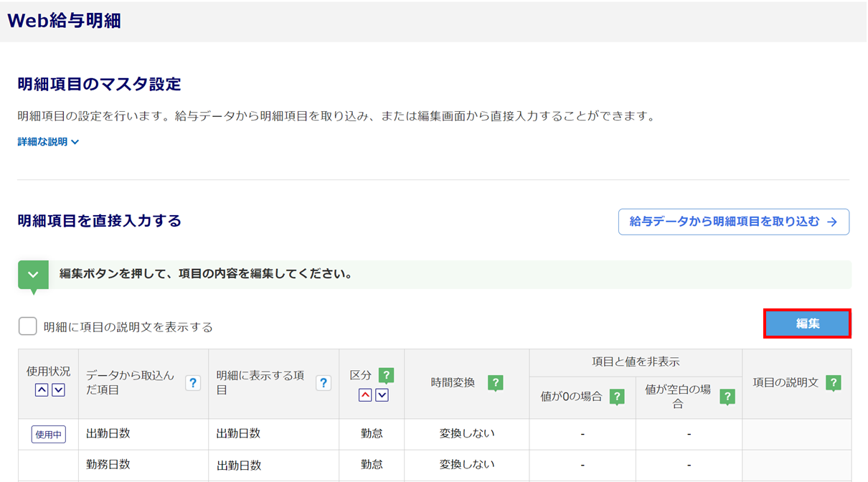Show help tooltip next to 区分

click(387, 375)
